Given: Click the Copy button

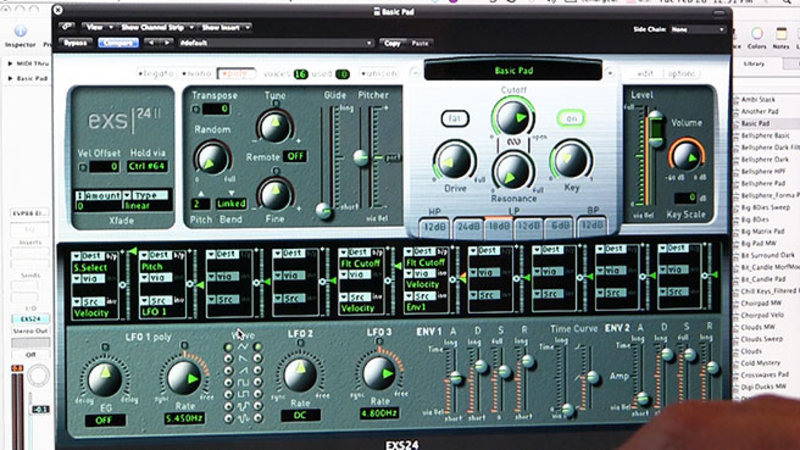Looking at the screenshot, I should click(392, 43).
